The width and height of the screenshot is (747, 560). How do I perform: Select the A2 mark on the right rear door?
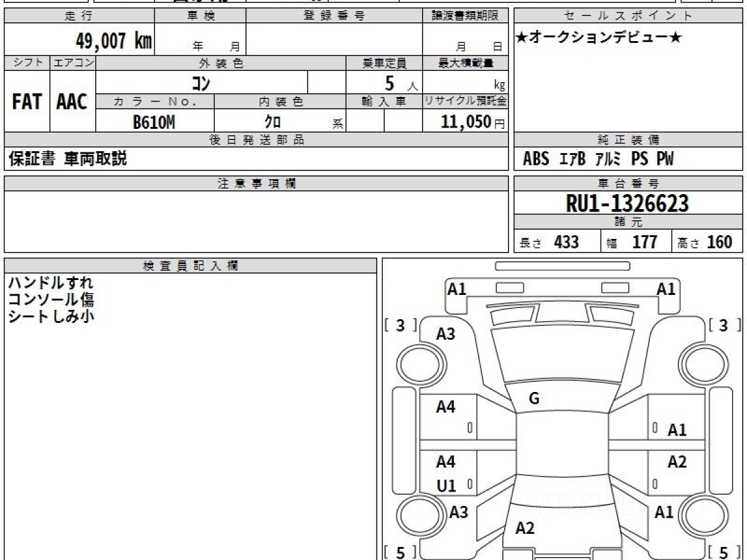click(x=677, y=462)
